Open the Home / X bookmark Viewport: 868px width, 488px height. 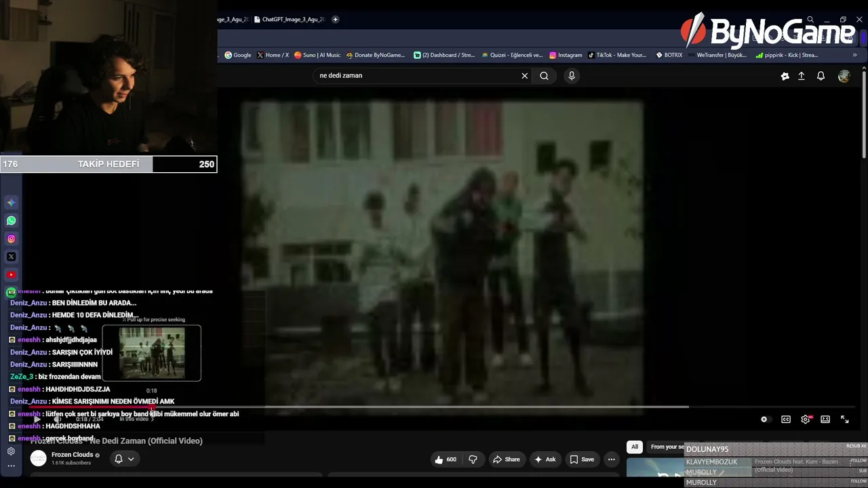(x=273, y=56)
